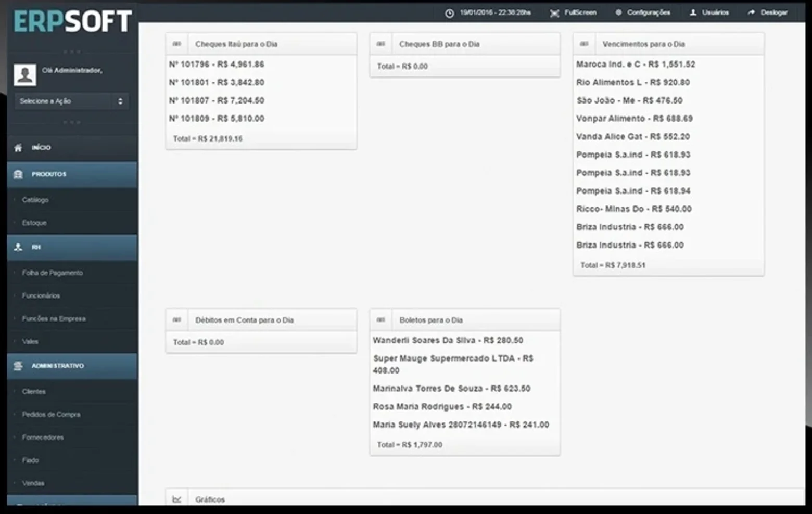Open the Vales page
The height and width of the screenshot is (514, 812).
point(30,341)
